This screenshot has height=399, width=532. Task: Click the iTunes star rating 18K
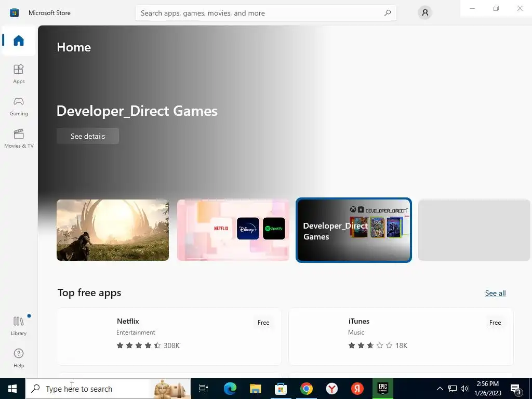[378, 345]
